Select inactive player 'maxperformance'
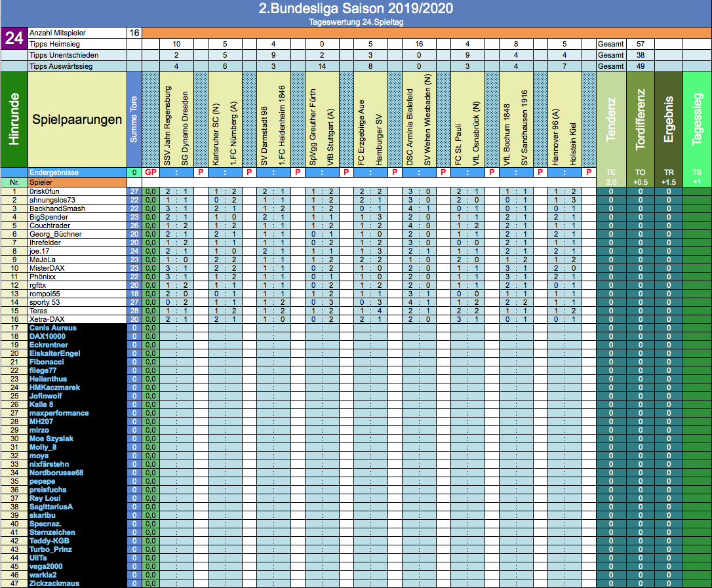Image resolution: width=712 pixels, height=588 pixels. tap(59, 413)
